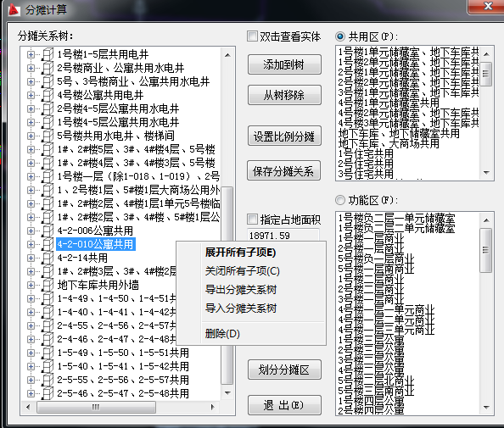Tick the 指定占地面积 checkbox
Screen dimensions: 504x428
tap(252, 220)
